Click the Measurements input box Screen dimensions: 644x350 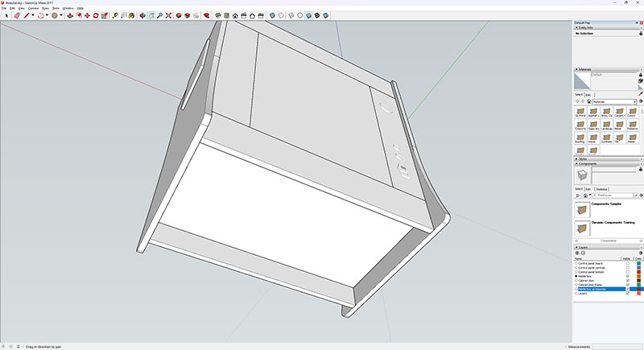[x=617, y=347]
